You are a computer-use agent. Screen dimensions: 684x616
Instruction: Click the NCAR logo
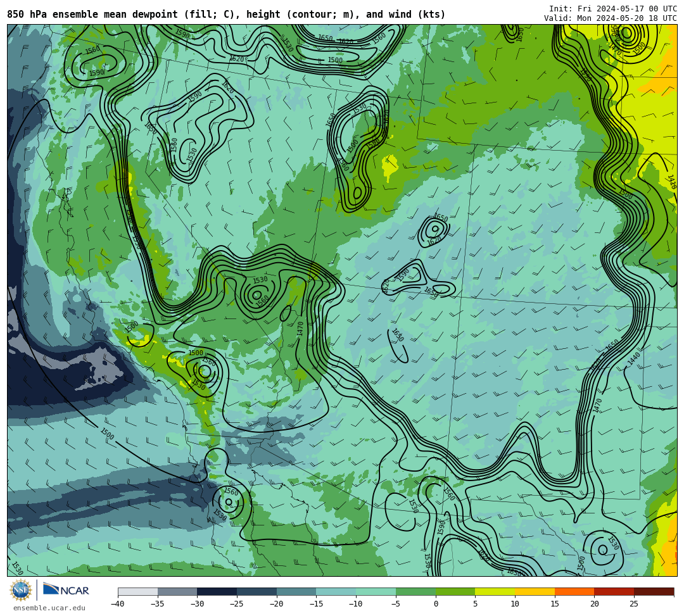(x=66, y=590)
